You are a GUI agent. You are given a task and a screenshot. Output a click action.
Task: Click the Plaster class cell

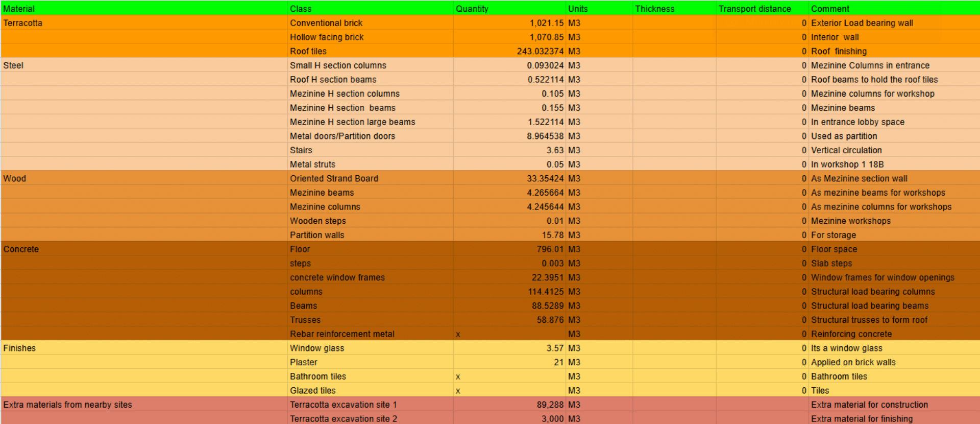[371, 362]
